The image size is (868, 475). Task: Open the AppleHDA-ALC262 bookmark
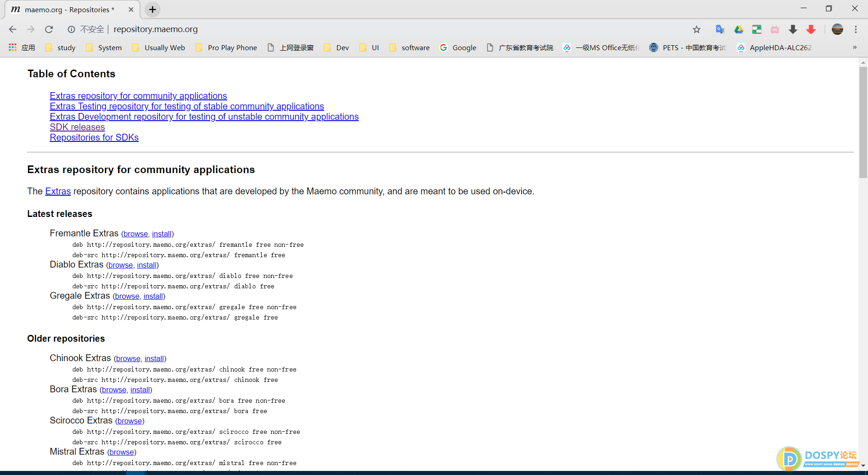point(775,47)
